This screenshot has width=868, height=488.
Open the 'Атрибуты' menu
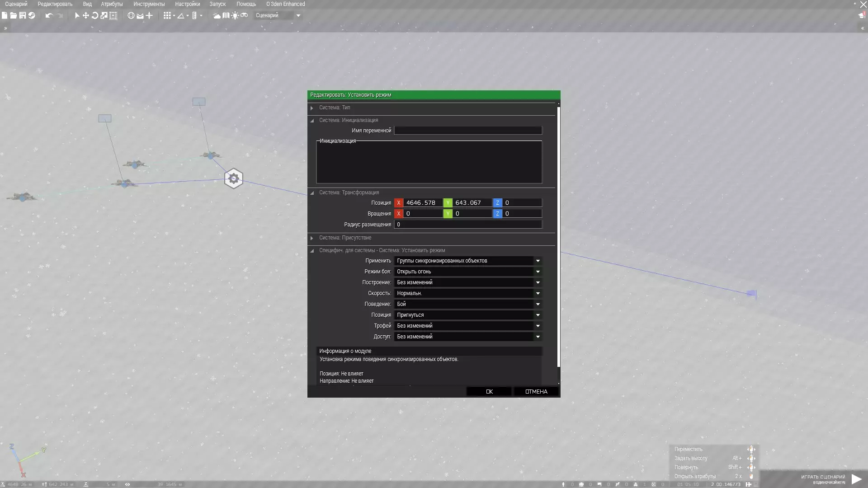[x=112, y=4]
